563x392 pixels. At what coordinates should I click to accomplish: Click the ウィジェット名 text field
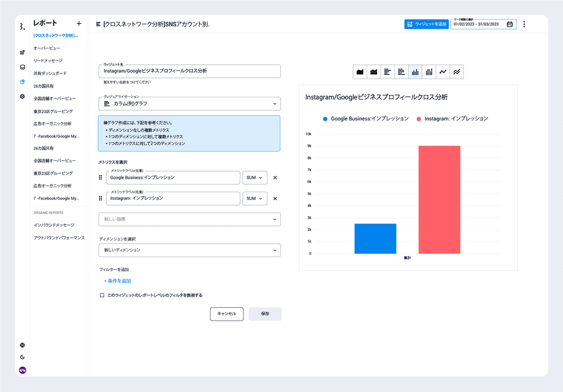pos(189,71)
